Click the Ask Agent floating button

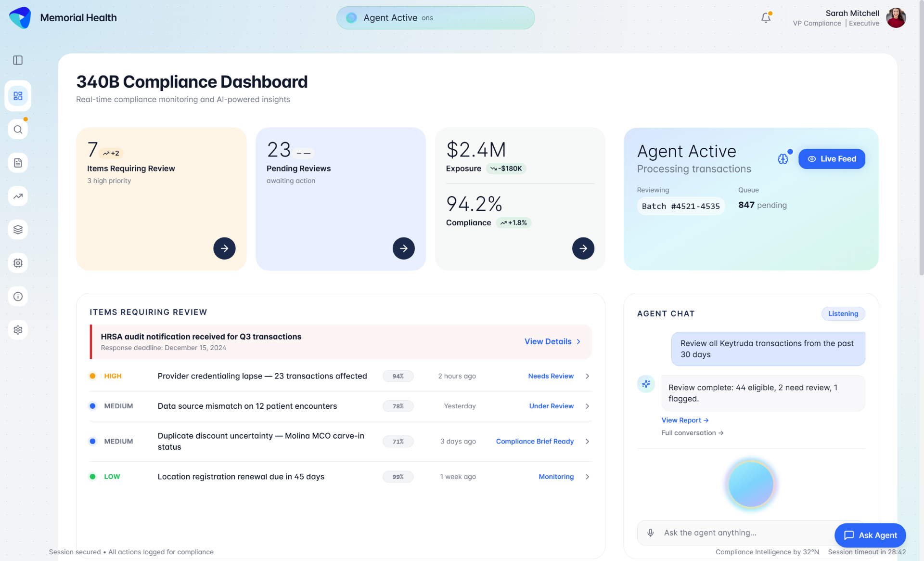point(870,535)
